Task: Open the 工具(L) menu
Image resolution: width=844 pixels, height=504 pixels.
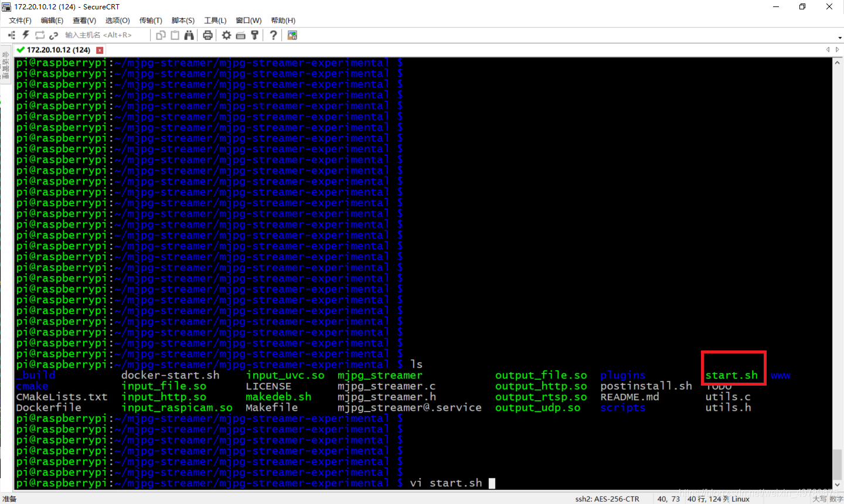Action: [x=215, y=21]
